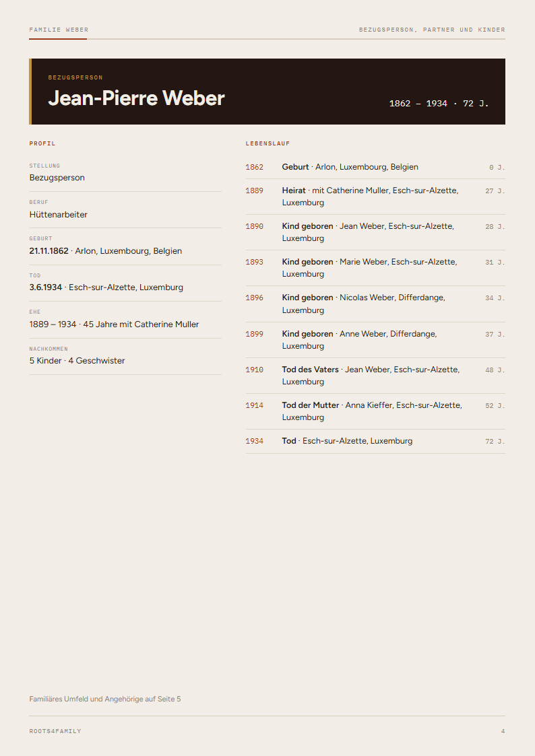The width and height of the screenshot is (535, 756).
Task: Click 'Geburt · Arlon, Luxembourg, Belgien' timeline entry
Action: click(x=350, y=167)
